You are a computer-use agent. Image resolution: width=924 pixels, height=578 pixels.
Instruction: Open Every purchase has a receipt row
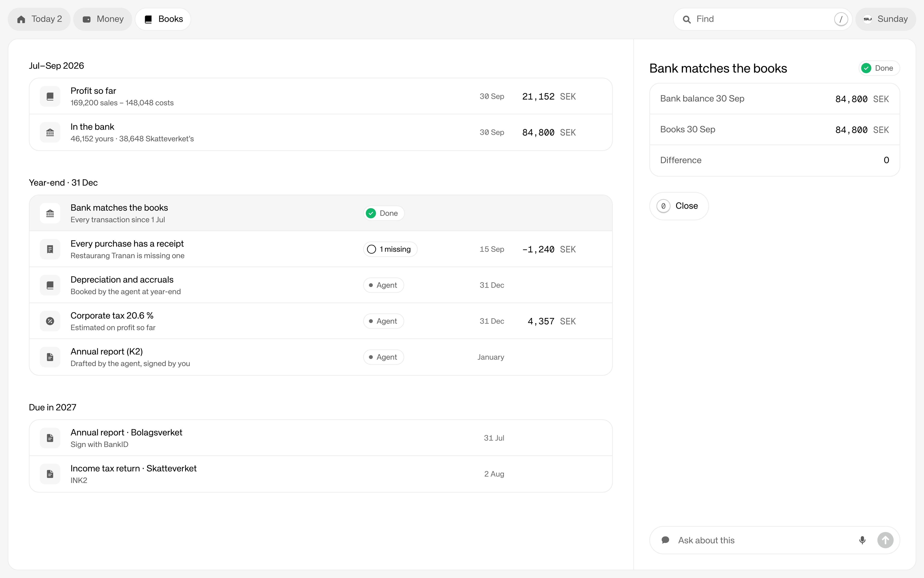click(321, 249)
